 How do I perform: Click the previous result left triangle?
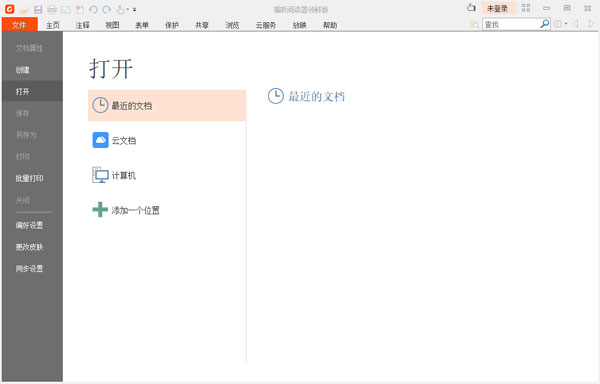pos(576,24)
